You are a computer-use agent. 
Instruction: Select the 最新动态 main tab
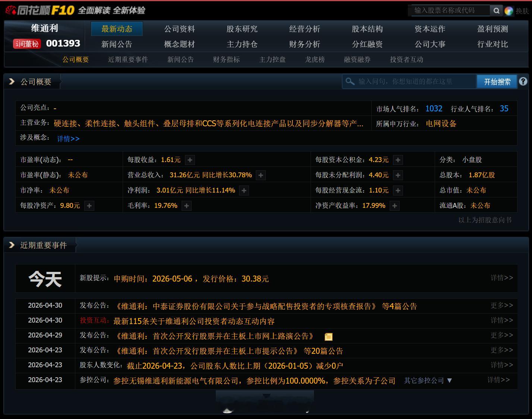[x=117, y=29]
